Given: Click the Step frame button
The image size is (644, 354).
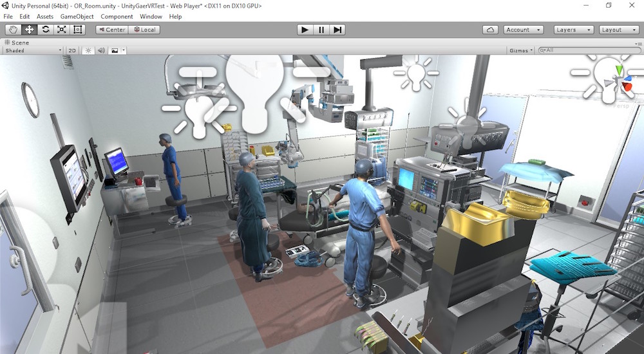Looking at the screenshot, I should 337,30.
